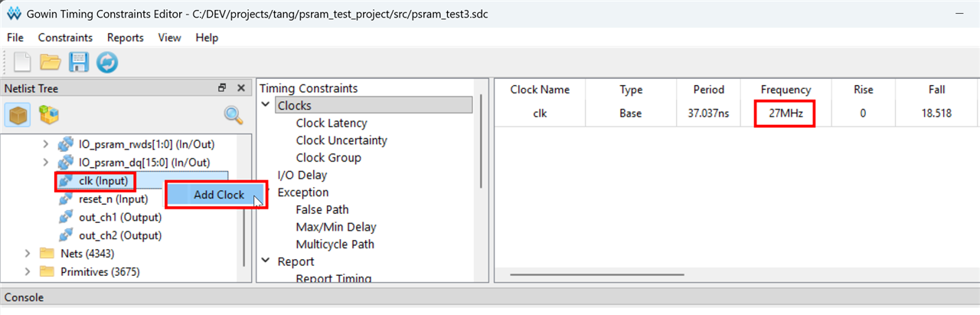Click the New file toolbar icon

[x=22, y=62]
